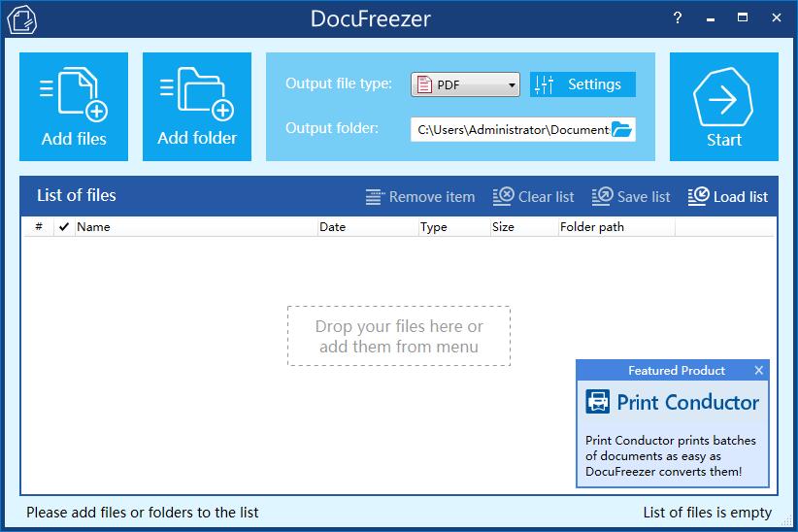This screenshot has width=798, height=532.
Task: Click the 'List of files is empty' status text
Action: click(x=708, y=513)
